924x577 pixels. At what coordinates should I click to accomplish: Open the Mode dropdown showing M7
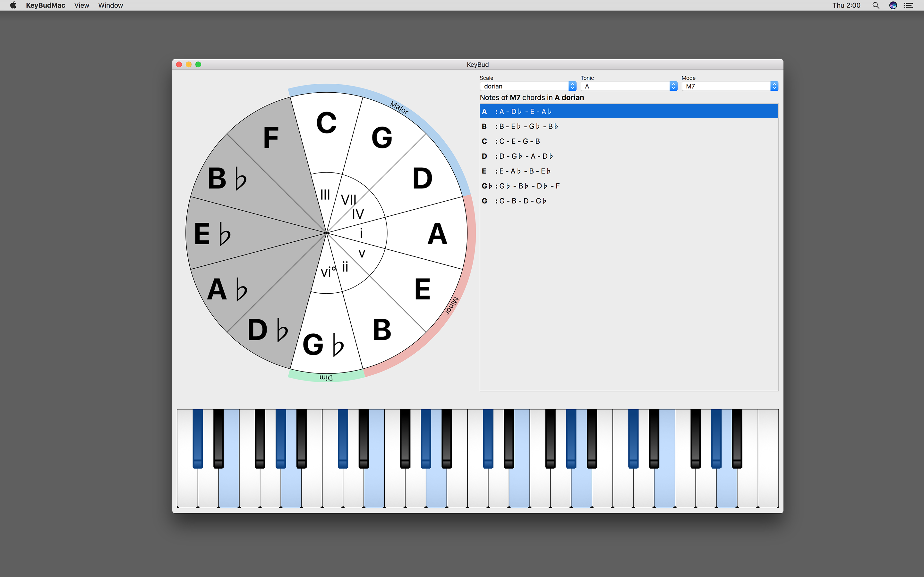click(x=730, y=86)
